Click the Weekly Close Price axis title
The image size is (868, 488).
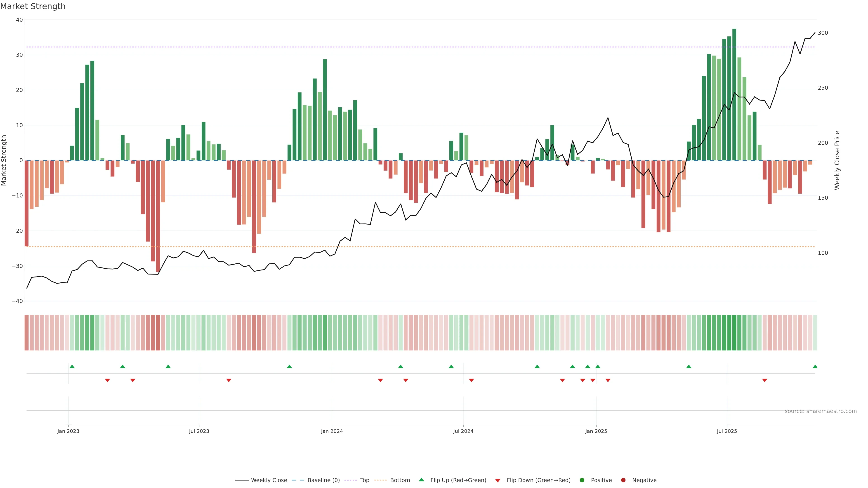(x=837, y=160)
